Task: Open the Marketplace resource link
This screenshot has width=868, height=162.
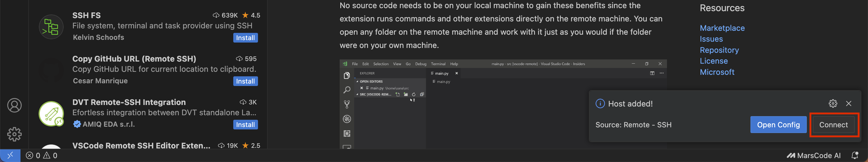Action: (722, 28)
